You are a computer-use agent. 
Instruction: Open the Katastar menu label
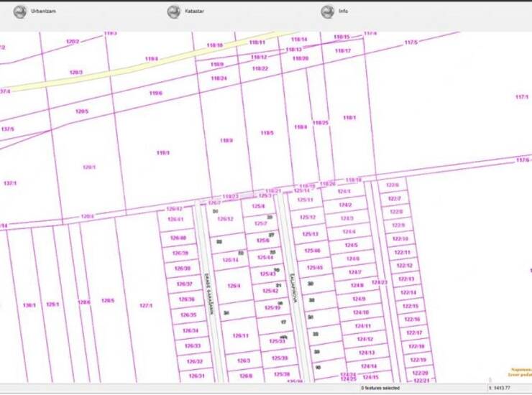(195, 12)
